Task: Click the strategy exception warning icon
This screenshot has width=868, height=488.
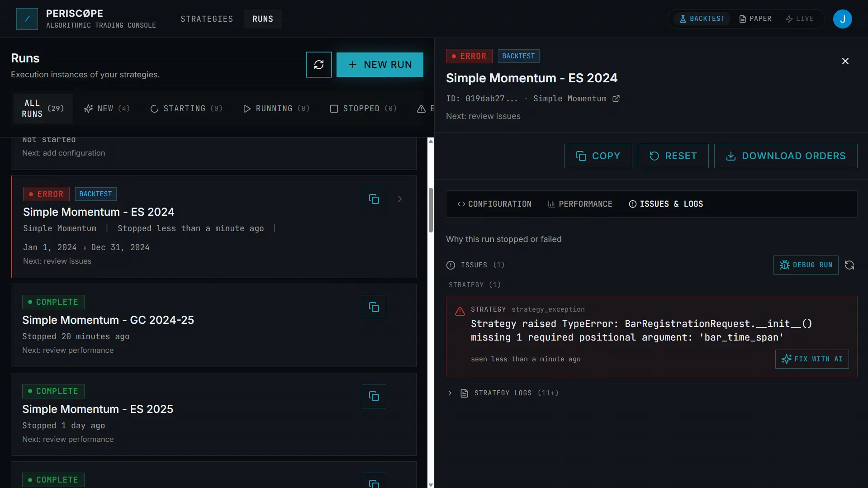Action: click(460, 311)
